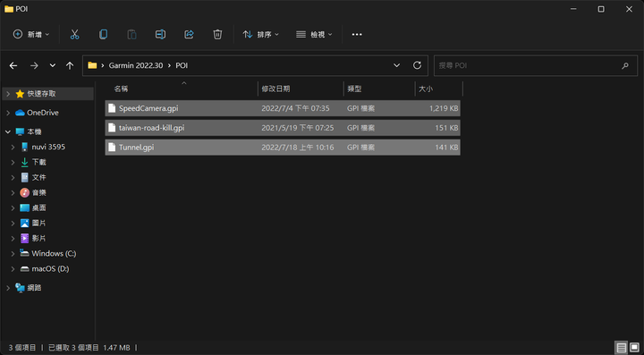Select the Tunnel.gpi file
This screenshot has width=644, height=355.
283,148
